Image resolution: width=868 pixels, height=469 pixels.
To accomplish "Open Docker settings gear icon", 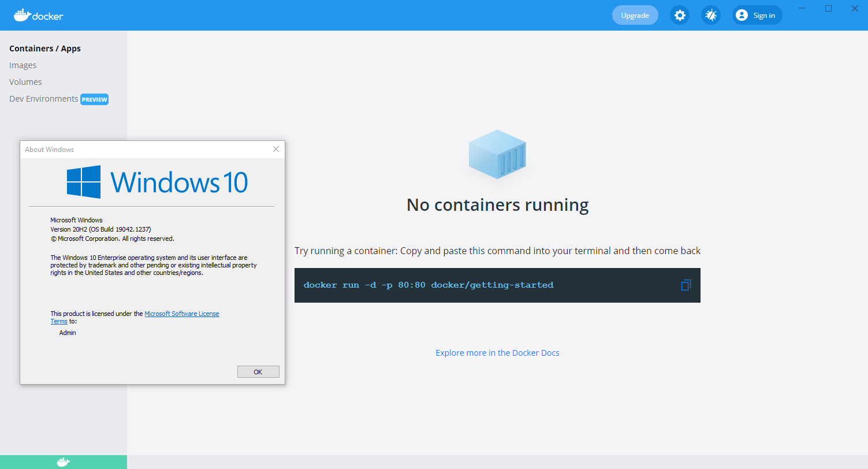I will pyautogui.click(x=680, y=15).
